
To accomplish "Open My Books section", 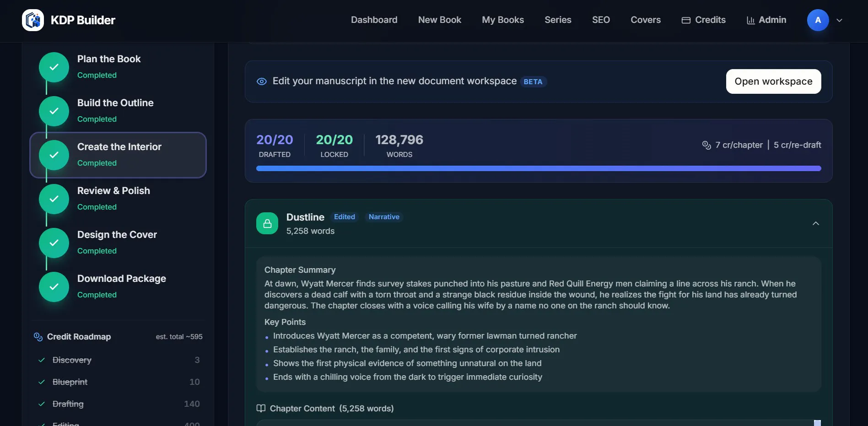I will pyautogui.click(x=502, y=20).
